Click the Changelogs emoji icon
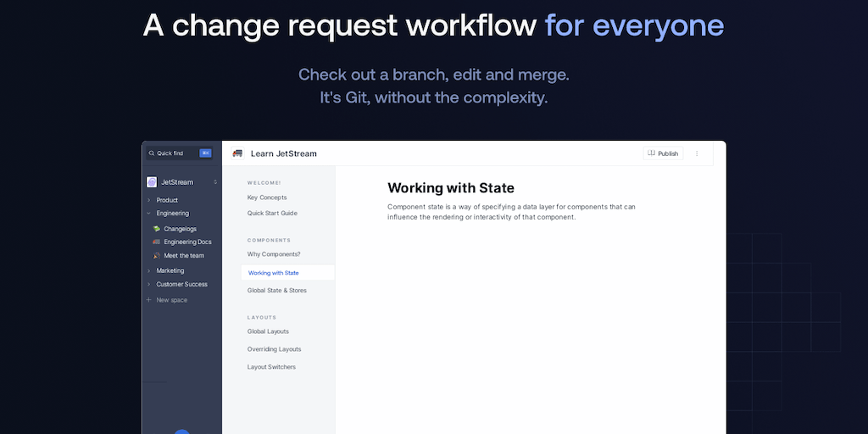This screenshot has width=868, height=434. tap(157, 229)
